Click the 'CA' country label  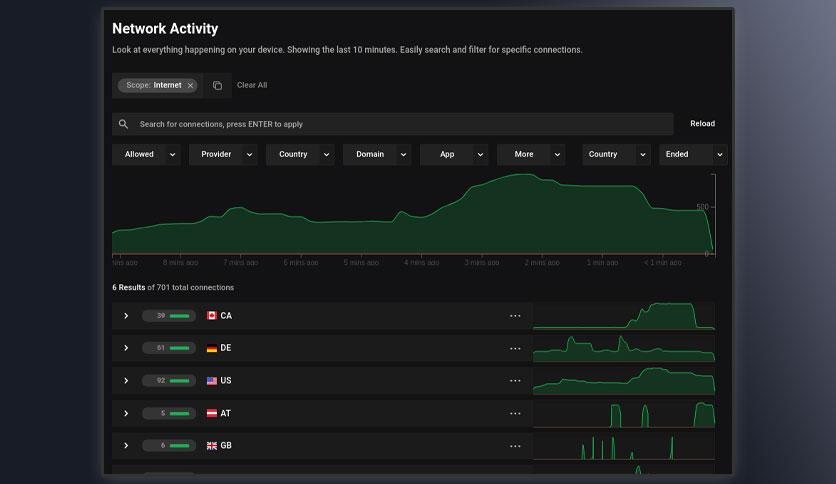(226, 316)
